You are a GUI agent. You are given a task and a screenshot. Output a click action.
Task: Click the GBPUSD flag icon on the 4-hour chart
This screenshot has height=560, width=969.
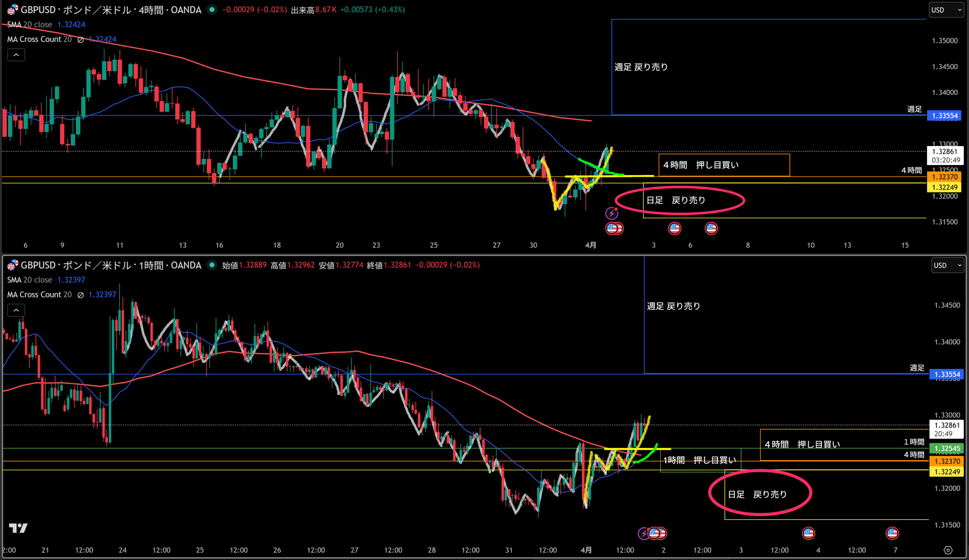tap(13, 9)
